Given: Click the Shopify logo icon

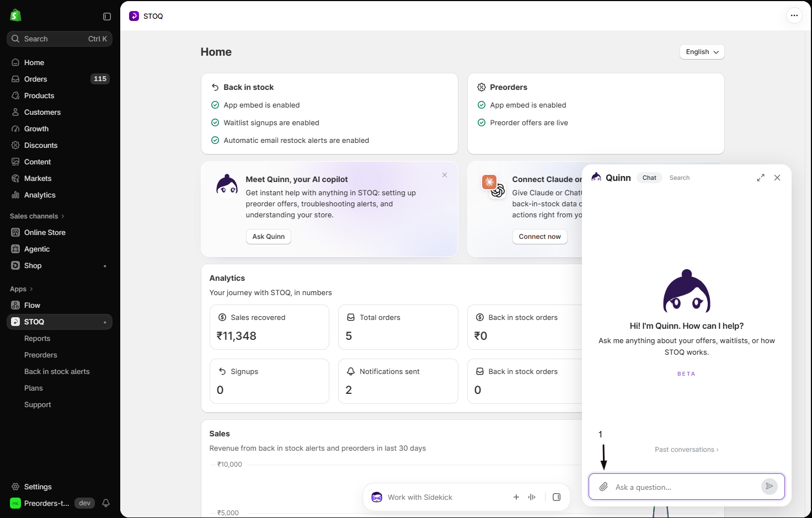Looking at the screenshot, I should [x=15, y=15].
